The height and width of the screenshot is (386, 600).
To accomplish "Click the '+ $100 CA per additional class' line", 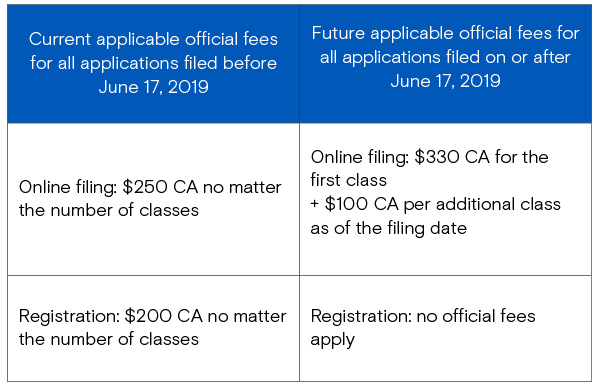I will click(435, 204).
